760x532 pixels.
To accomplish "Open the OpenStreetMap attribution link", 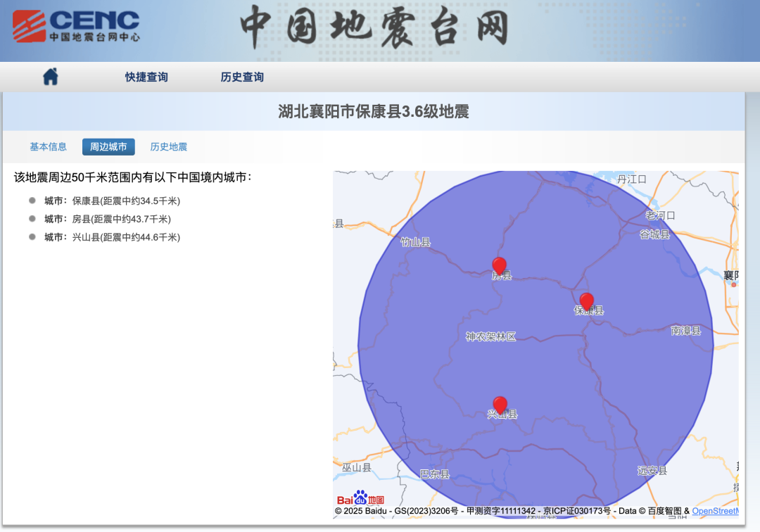I will tap(715, 511).
